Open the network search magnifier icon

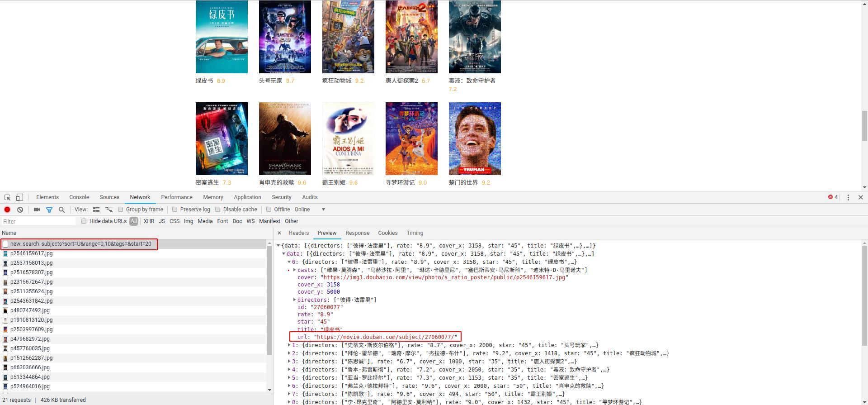point(62,210)
